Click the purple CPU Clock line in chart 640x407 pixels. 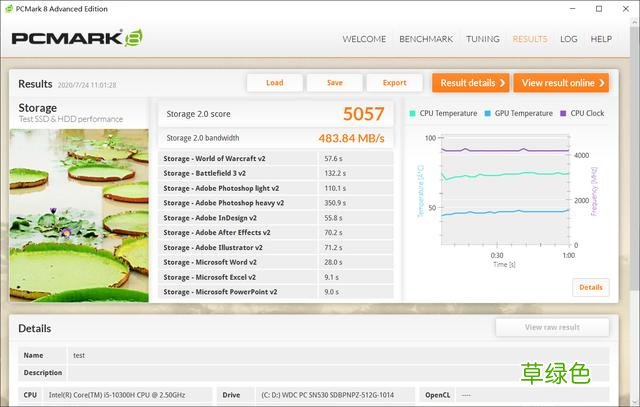(x=505, y=150)
